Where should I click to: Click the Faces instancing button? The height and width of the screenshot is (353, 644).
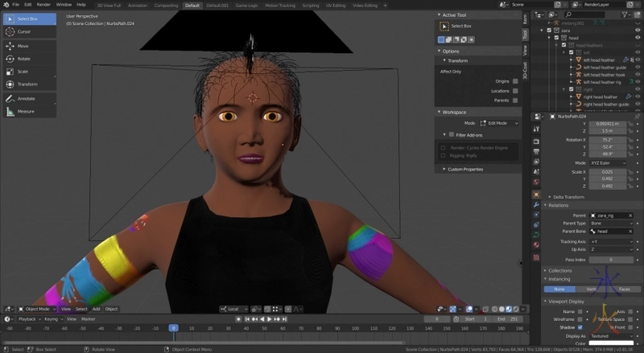tap(624, 289)
